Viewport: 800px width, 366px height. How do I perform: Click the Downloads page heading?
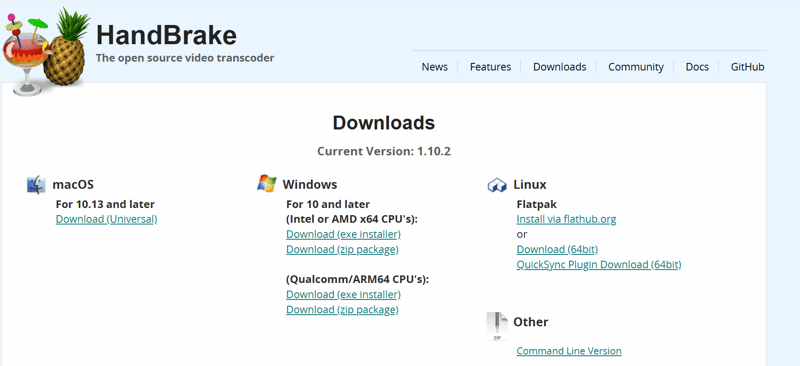pos(384,123)
